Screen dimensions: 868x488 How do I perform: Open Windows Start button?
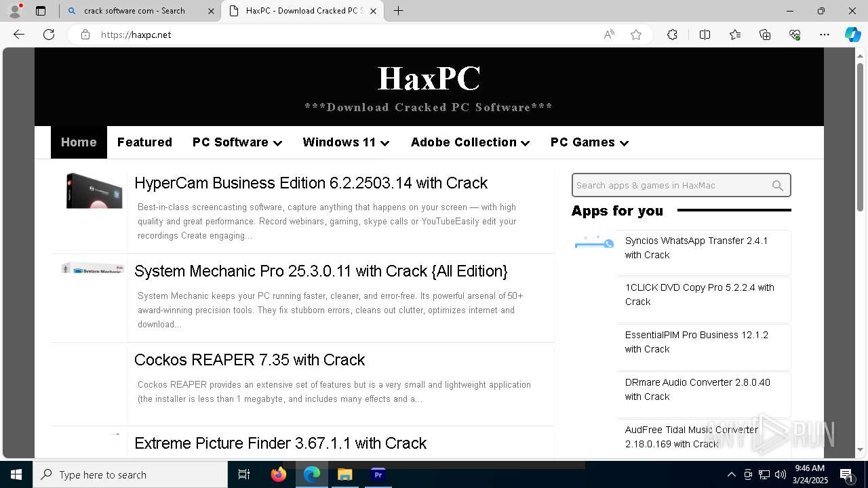[x=16, y=474]
